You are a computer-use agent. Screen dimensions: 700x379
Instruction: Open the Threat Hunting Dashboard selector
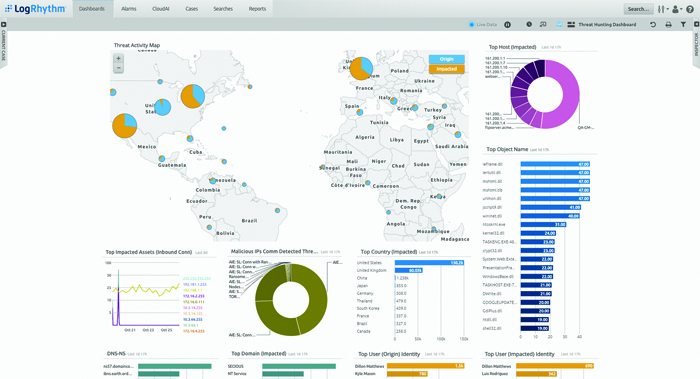point(602,25)
